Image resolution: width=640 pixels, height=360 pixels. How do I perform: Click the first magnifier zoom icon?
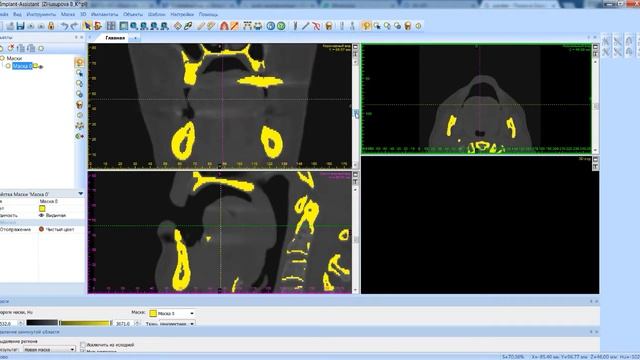pyautogui.click(x=134, y=26)
